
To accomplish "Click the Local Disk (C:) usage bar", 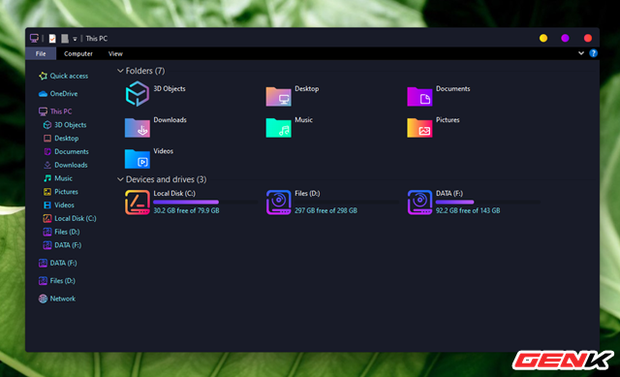I will pyautogui.click(x=205, y=202).
